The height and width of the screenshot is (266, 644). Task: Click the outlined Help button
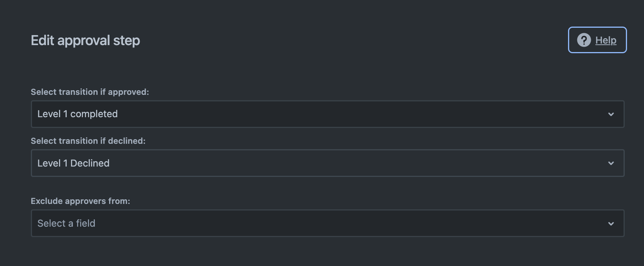tap(597, 40)
